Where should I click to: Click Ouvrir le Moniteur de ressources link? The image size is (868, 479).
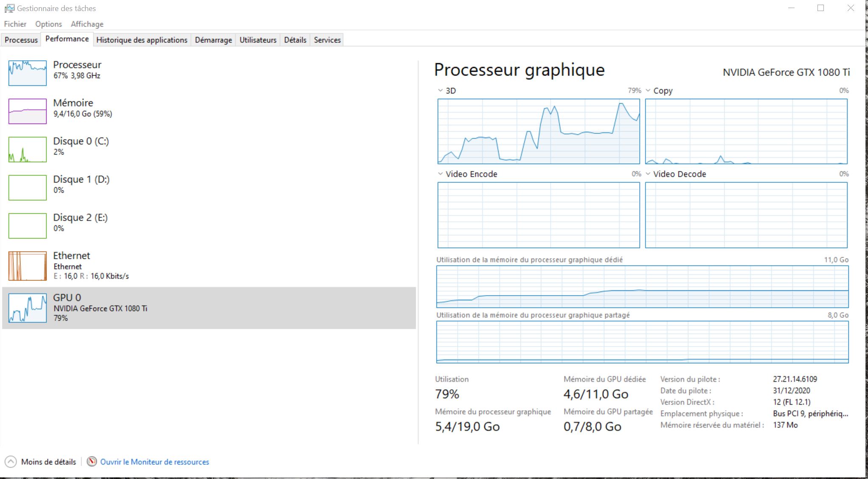(154, 462)
